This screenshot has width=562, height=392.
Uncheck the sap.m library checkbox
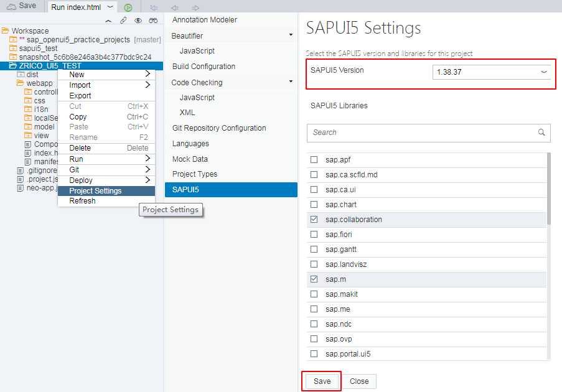point(314,279)
